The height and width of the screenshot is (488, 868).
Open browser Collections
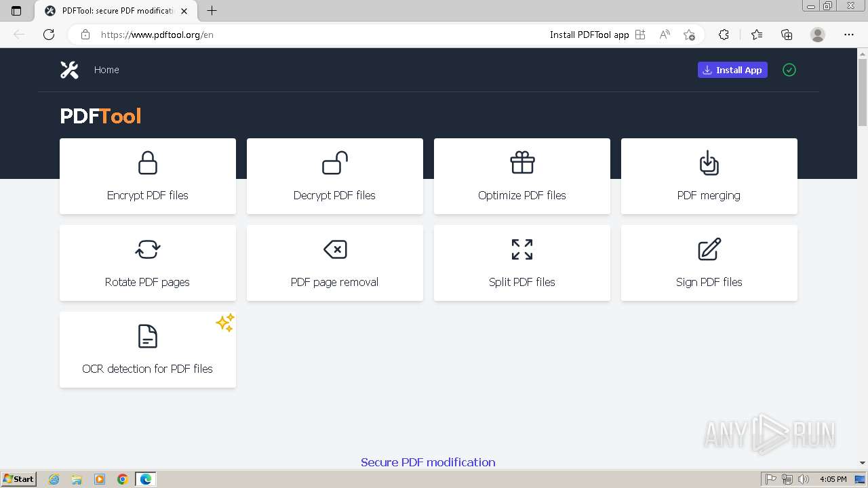[787, 35]
